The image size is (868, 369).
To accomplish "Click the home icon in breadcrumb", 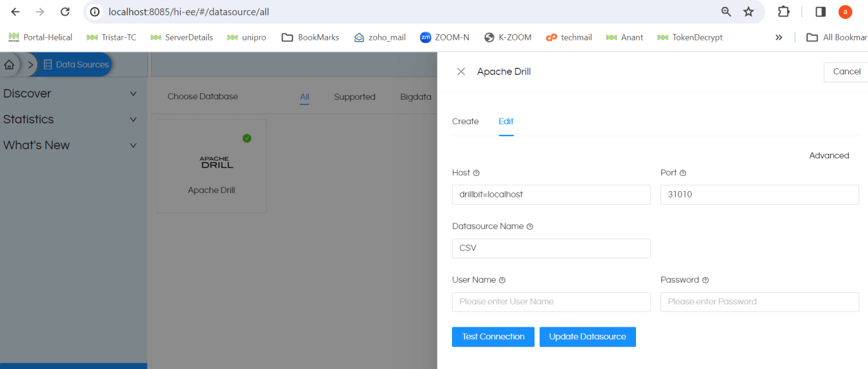I will (x=9, y=64).
